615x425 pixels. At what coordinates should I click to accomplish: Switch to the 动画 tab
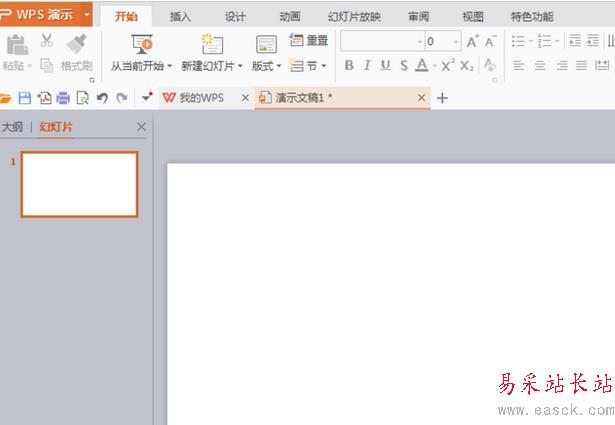(x=290, y=16)
